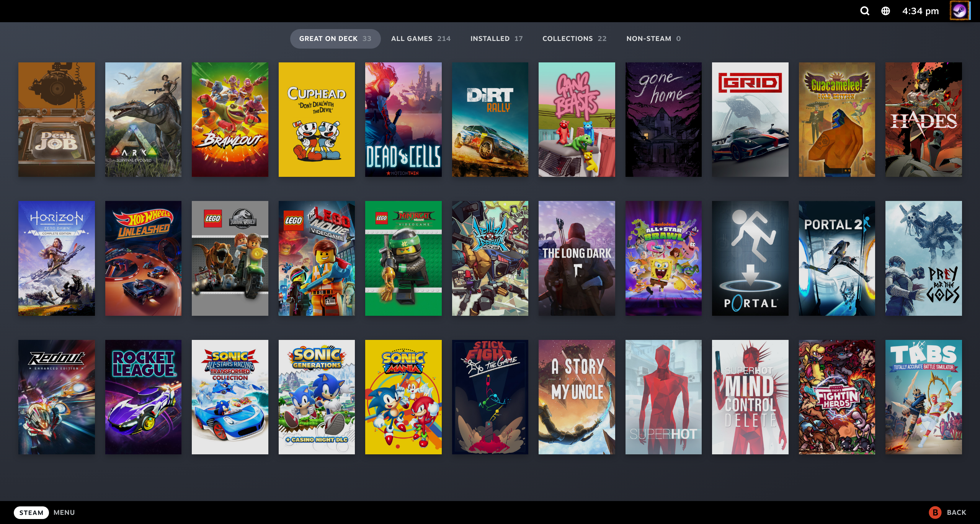Screen dimensions: 980x524
Task: Select The Long Dark cover
Action: click(577, 258)
